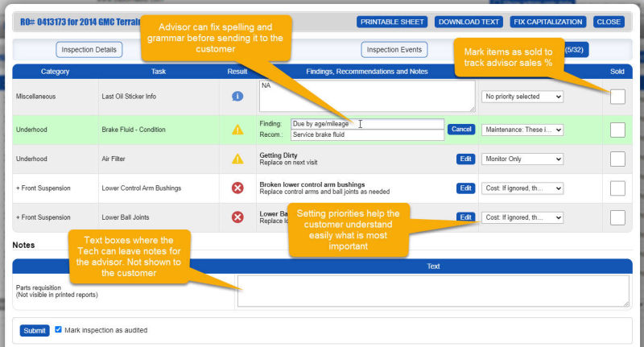Click the CLOSE button
Screen dimensions: 644x347
pyautogui.click(x=609, y=22)
